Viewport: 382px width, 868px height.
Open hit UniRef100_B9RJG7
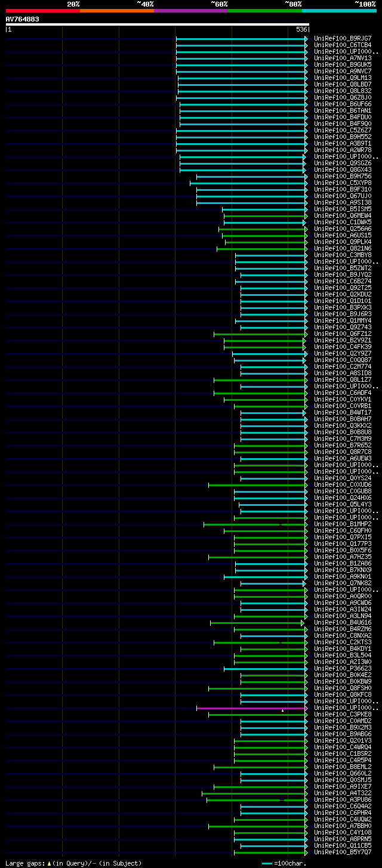(x=343, y=38)
